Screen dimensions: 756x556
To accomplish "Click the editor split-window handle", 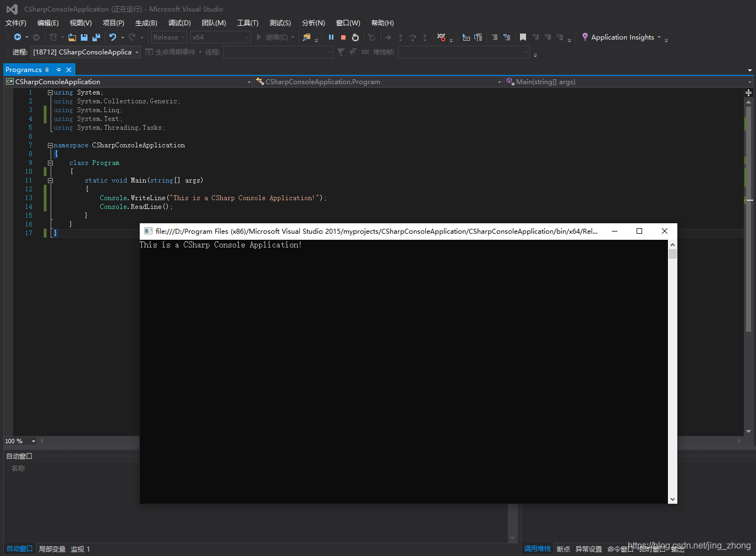I will click(x=748, y=92).
